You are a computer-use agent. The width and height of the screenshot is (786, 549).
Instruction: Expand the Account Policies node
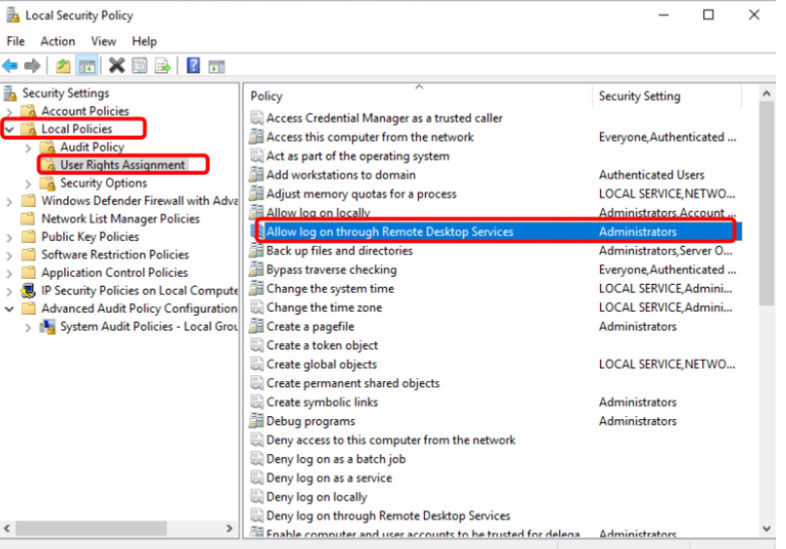coord(9,111)
